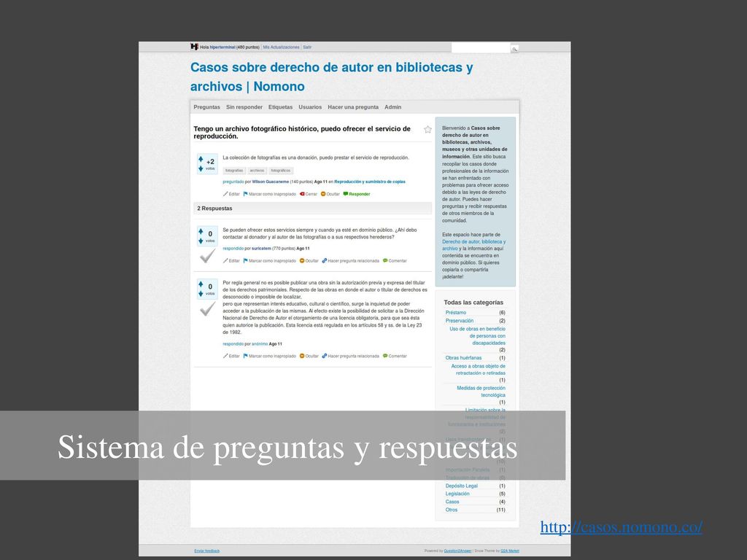Click the search input field
This screenshot has height=560, width=747.
pos(481,48)
